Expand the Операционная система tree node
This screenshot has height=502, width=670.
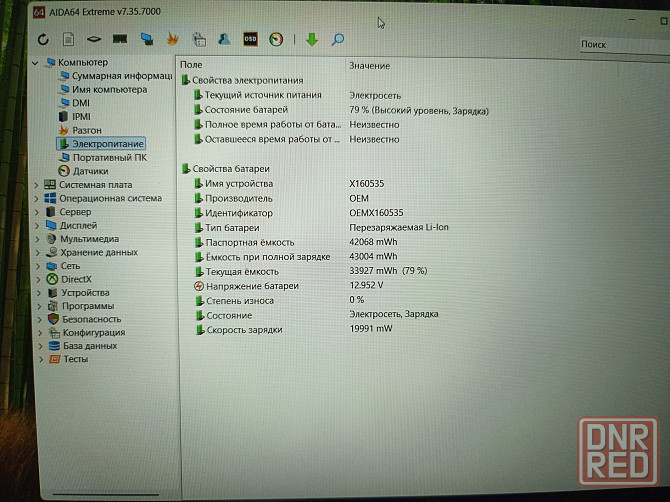click(x=37, y=198)
